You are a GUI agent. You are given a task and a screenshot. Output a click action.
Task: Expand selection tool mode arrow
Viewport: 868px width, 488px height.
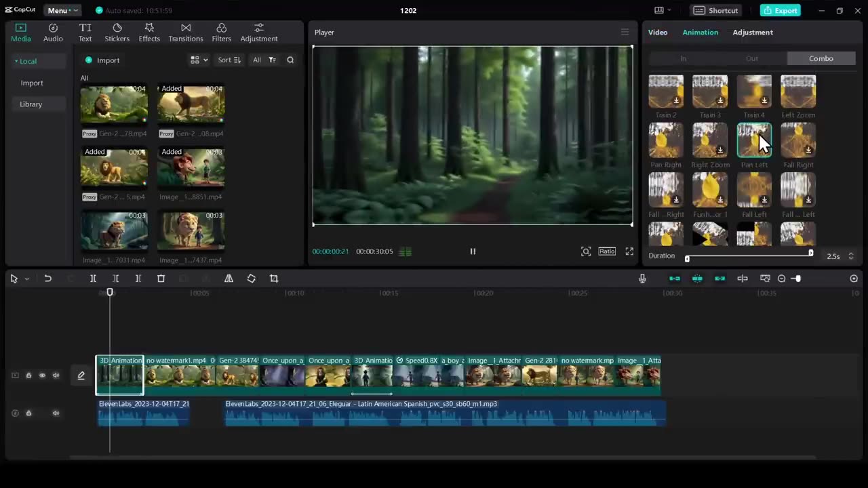tap(27, 279)
